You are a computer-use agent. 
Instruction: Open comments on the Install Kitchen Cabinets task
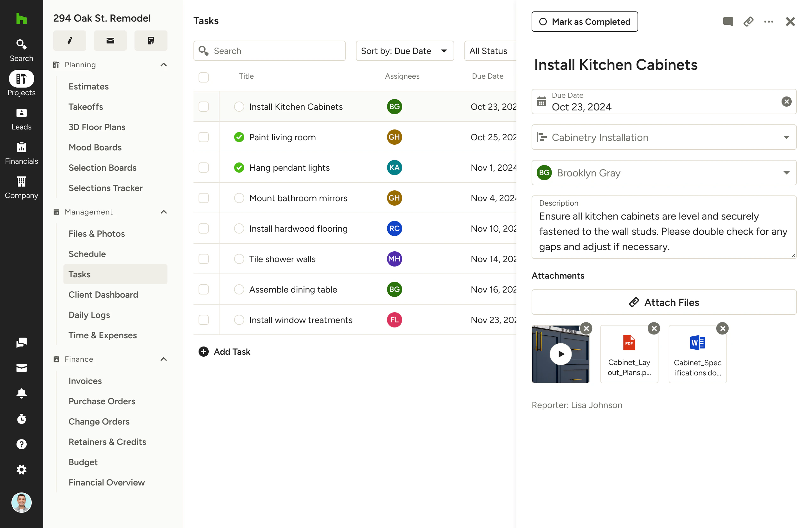click(x=728, y=22)
